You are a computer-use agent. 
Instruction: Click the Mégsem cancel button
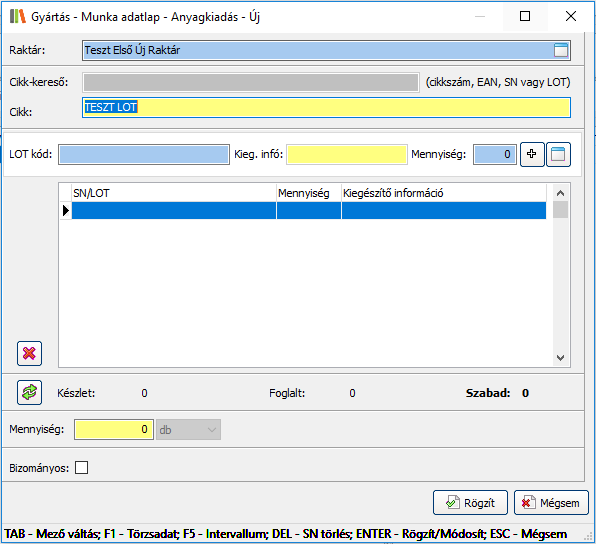(x=551, y=503)
